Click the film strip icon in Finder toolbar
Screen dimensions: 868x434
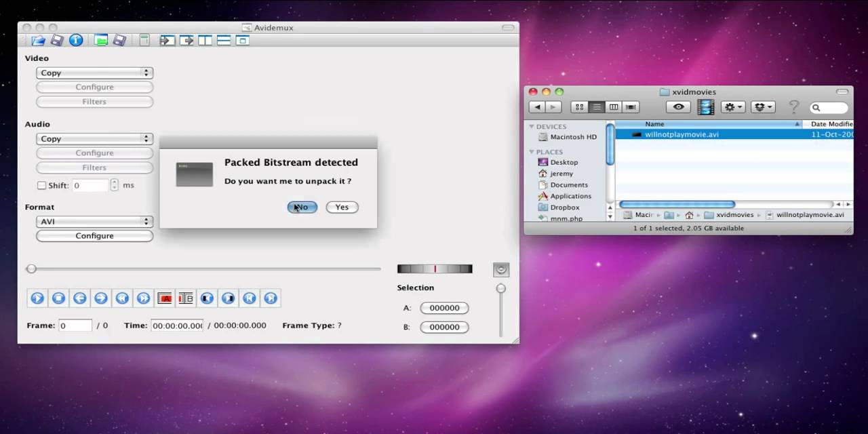point(706,107)
